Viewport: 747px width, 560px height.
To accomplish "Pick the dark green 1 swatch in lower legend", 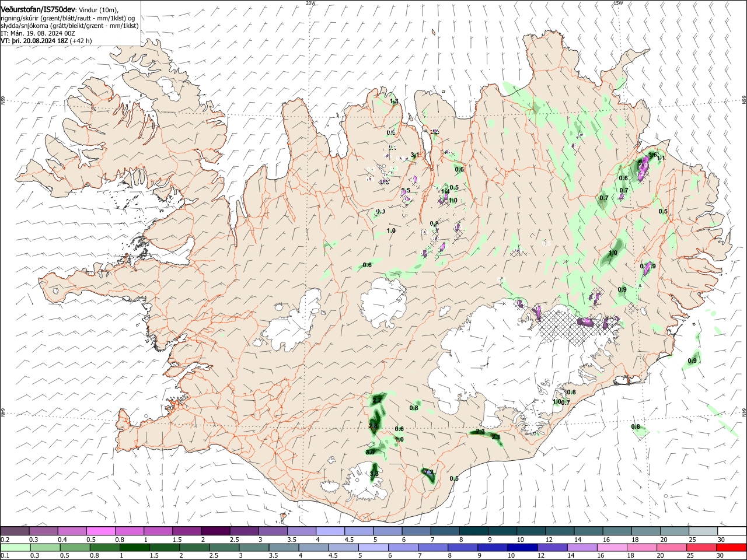I will point(134,547).
